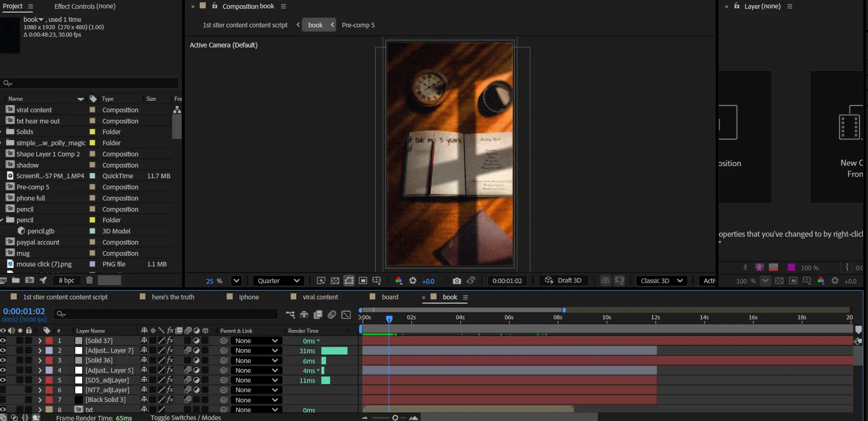Toggle the transparency grid in viewer
868x421 pixels.
[x=335, y=281]
